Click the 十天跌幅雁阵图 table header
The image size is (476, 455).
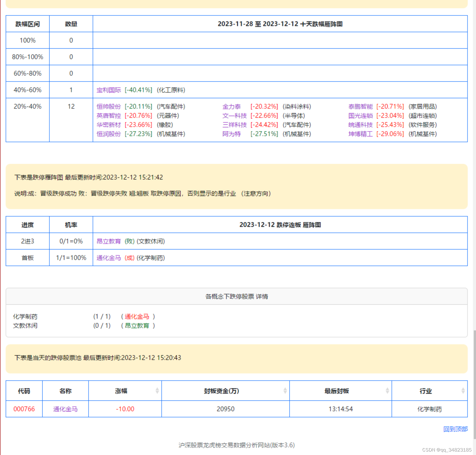point(280,24)
